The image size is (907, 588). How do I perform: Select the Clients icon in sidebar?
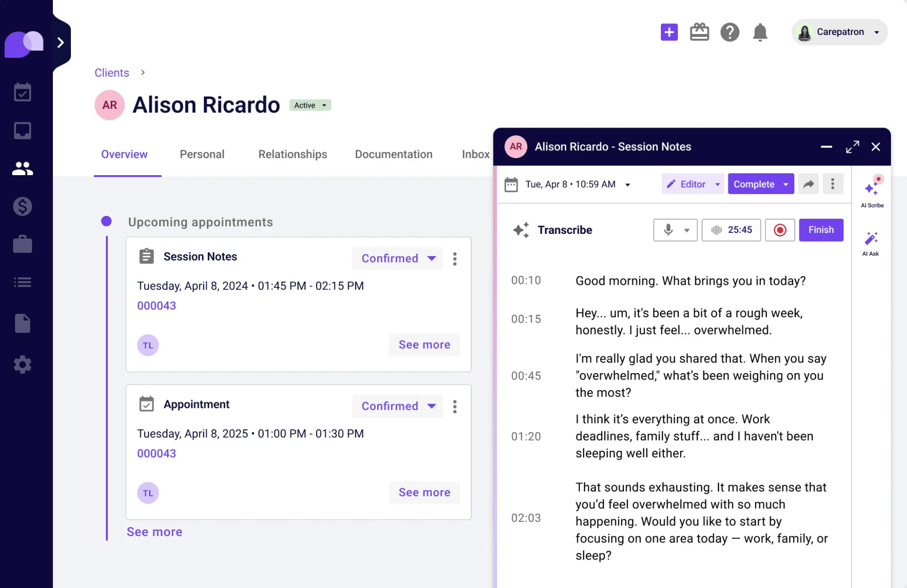[x=22, y=168]
